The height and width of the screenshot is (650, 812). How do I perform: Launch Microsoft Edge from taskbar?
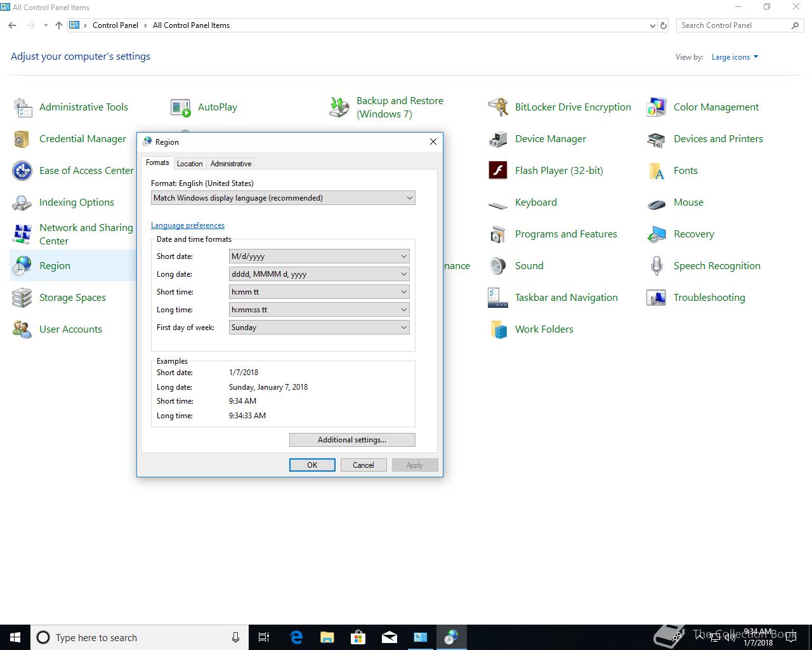(296, 637)
